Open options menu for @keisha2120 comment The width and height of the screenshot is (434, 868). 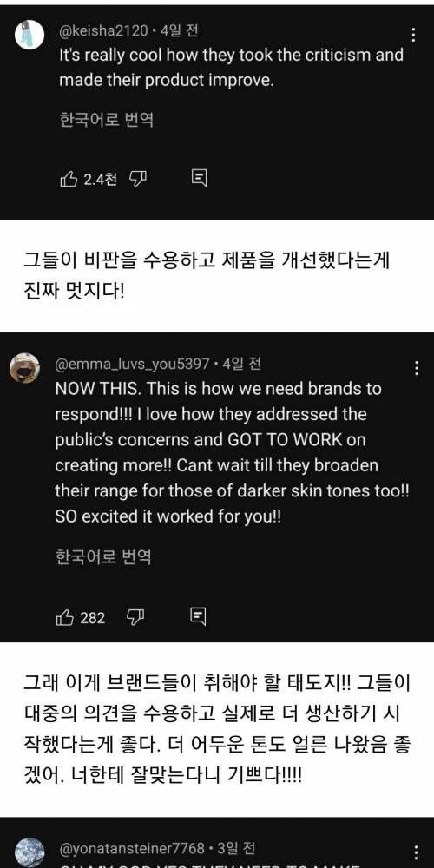coord(413,35)
